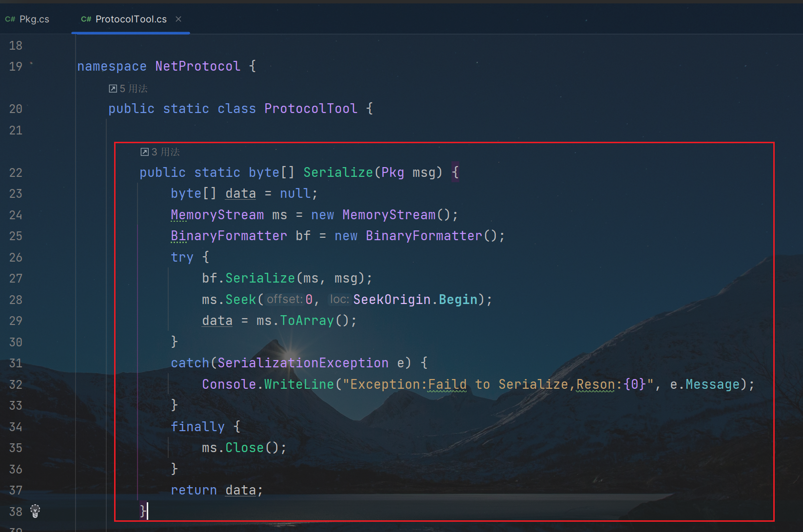The height and width of the screenshot is (532, 803).
Task: Click 'Message' property on line 32
Action: click(x=713, y=384)
